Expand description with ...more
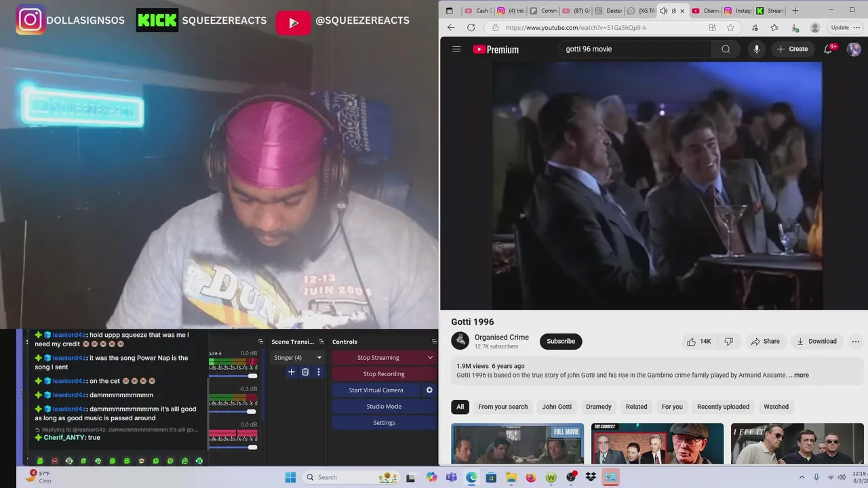Screen dimensions: 868x488 (799, 375)
